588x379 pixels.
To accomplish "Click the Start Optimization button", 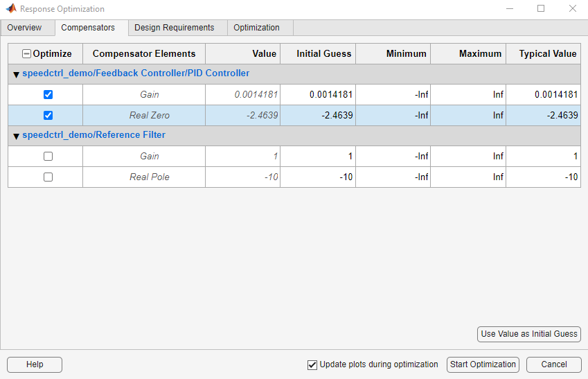I will point(483,364).
